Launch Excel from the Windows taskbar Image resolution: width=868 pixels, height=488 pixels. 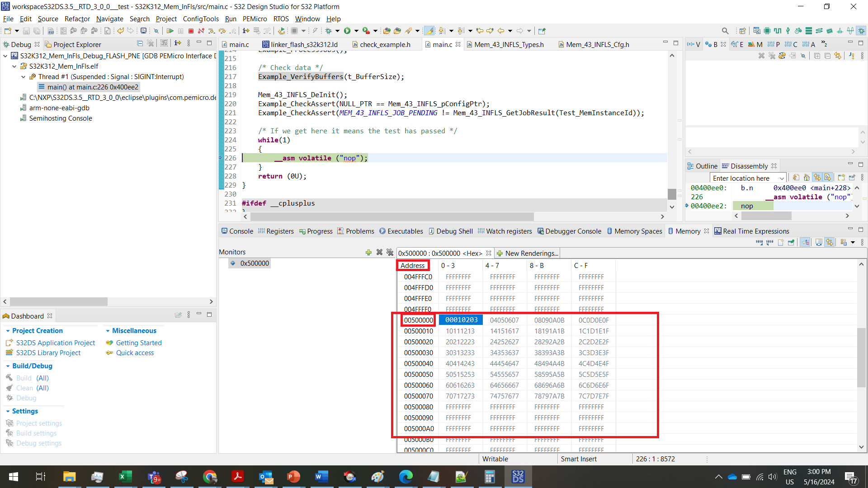[125, 476]
